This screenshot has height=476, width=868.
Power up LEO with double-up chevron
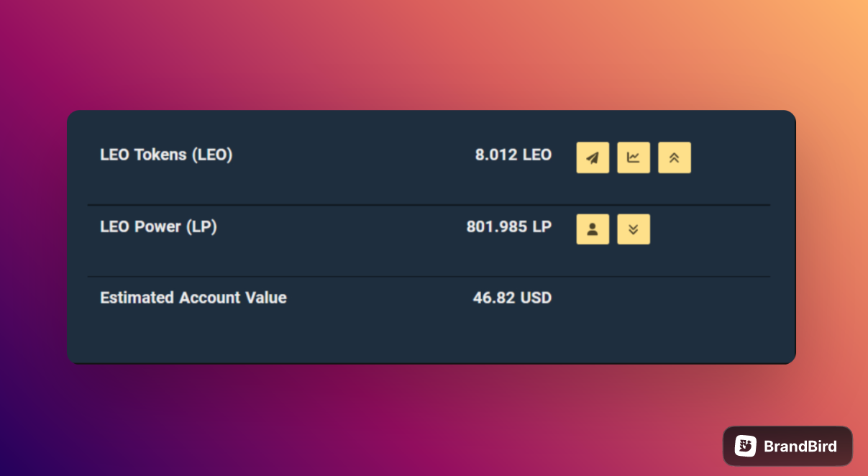click(x=675, y=158)
